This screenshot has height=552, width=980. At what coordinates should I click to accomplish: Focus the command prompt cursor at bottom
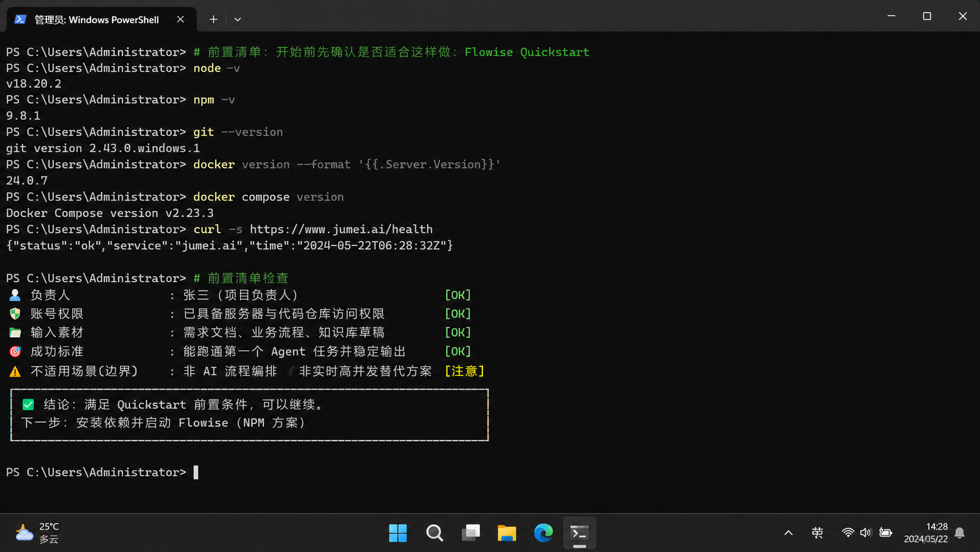196,472
